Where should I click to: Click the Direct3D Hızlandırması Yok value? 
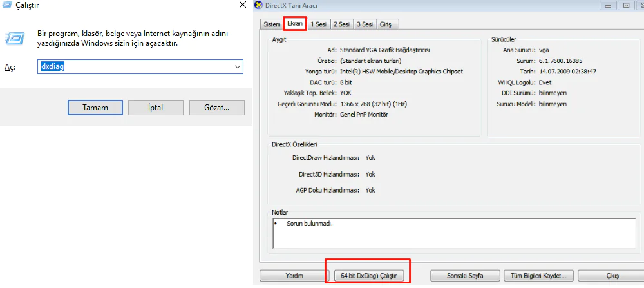coord(370,174)
